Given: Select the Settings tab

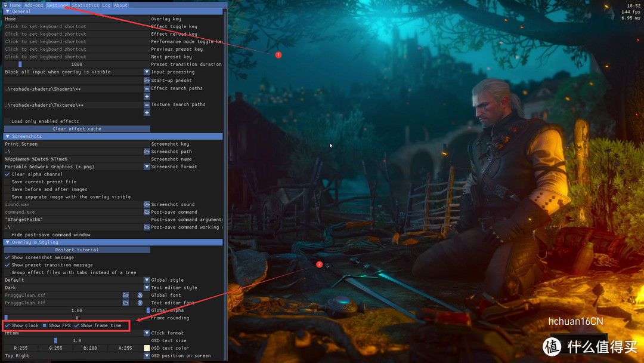Looking at the screenshot, I should (x=57, y=5).
